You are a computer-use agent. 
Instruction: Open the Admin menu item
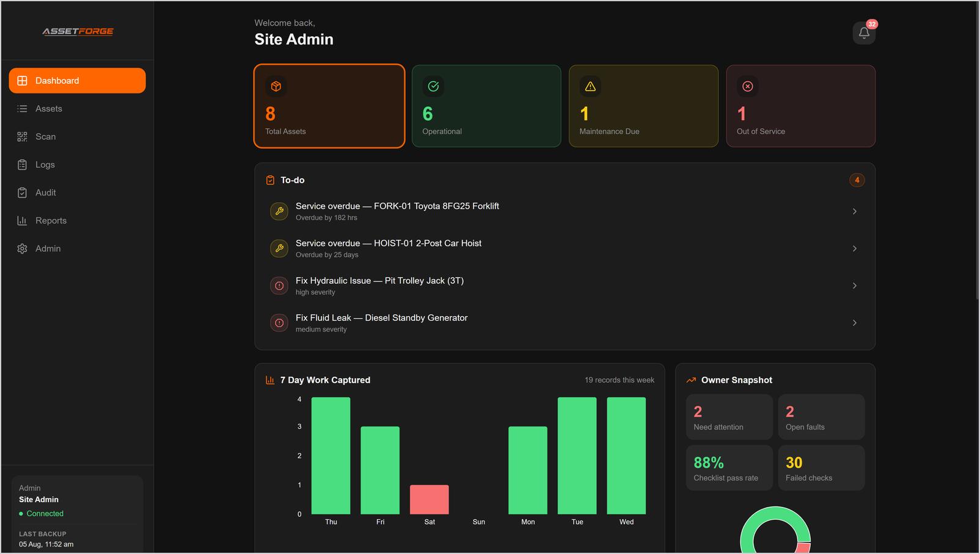pyautogui.click(x=78, y=249)
